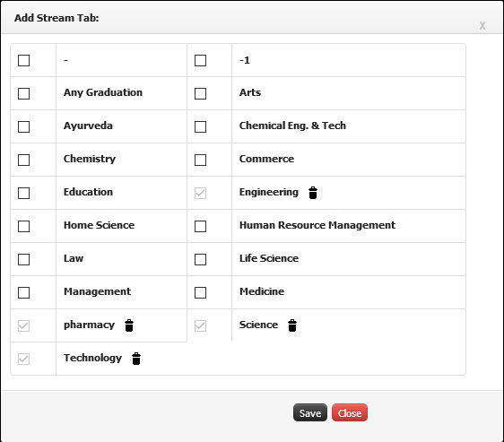The width and height of the screenshot is (504, 442).
Task: Click the red Close button
Action: point(350,412)
